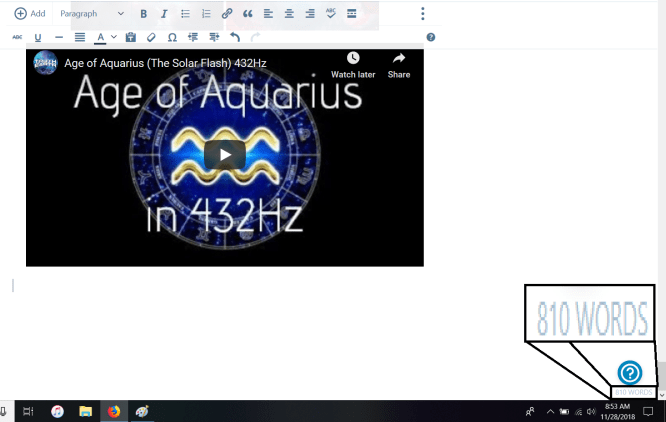Insert a hyperlink with the link icon
The image size is (666, 422).
227,14
